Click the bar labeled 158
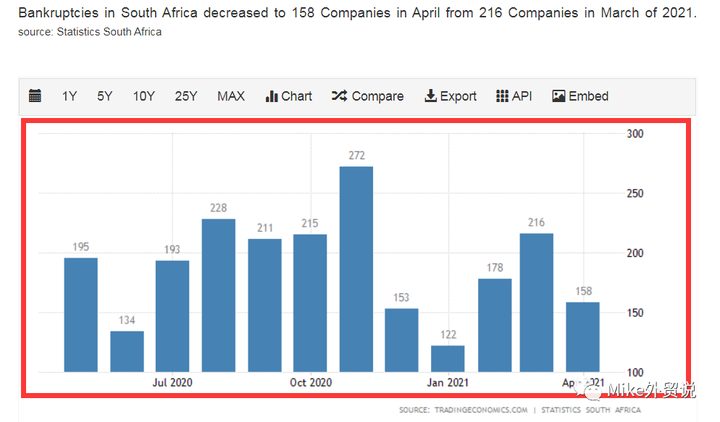720x422 pixels. click(583, 337)
